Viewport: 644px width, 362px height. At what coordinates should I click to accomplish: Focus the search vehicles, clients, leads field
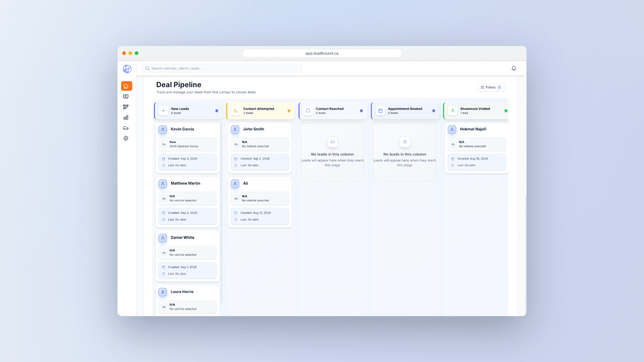pyautogui.click(x=222, y=68)
